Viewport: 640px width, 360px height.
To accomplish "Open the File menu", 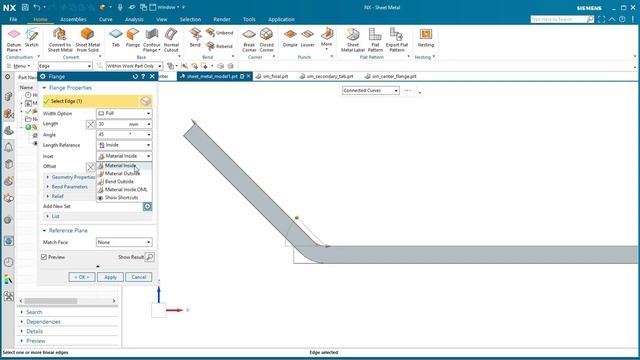I will (13, 20).
